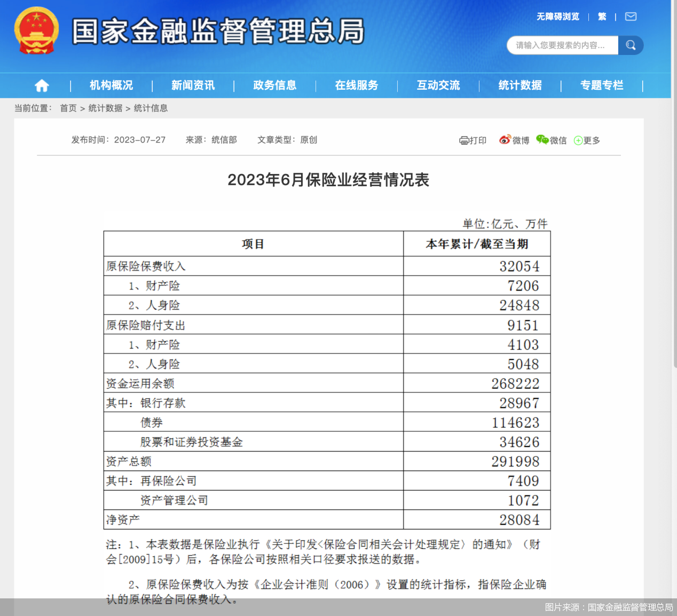Open the 统计数据 menu item
Screen dimensions: 677x616
click(519, 85)
